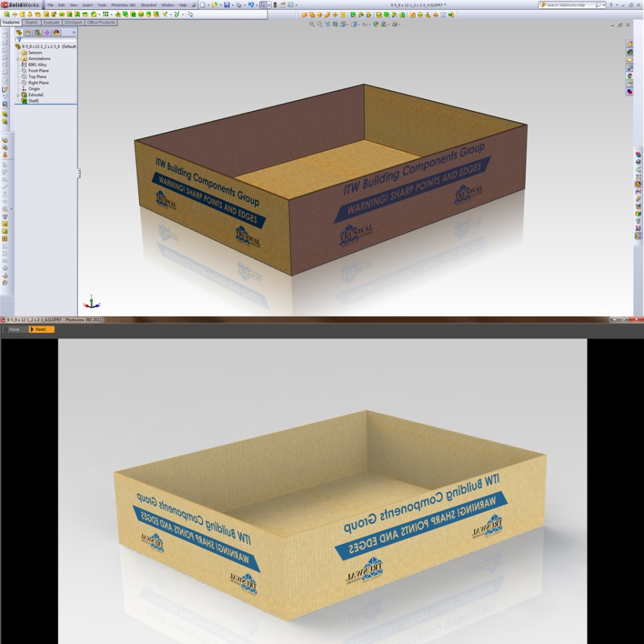The height and width of the screenshot is (644, 644).
Task: Click Reset in the PhotoView window
Action: tap(42, 329)
